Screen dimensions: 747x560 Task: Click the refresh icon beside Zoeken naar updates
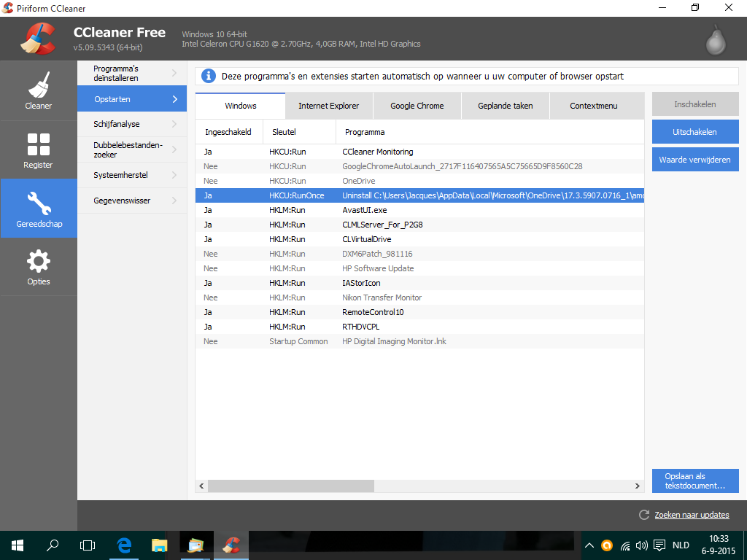643,515
